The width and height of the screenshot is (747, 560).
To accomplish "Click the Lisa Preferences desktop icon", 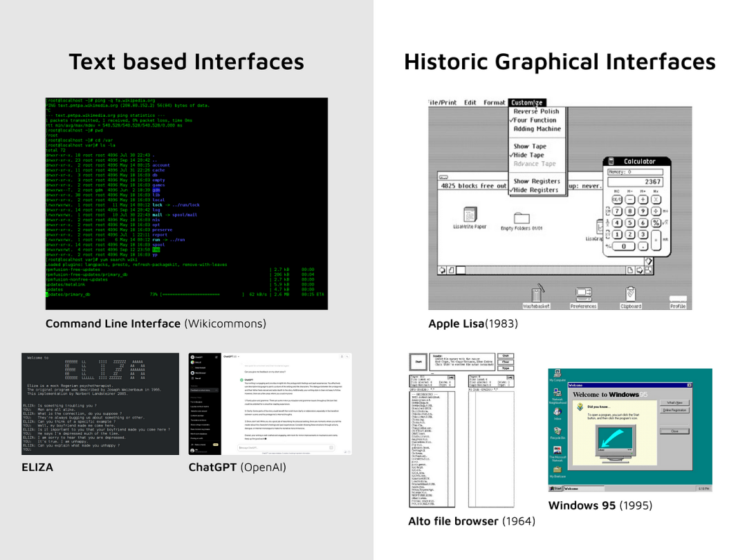I will [x=583, y=297].
